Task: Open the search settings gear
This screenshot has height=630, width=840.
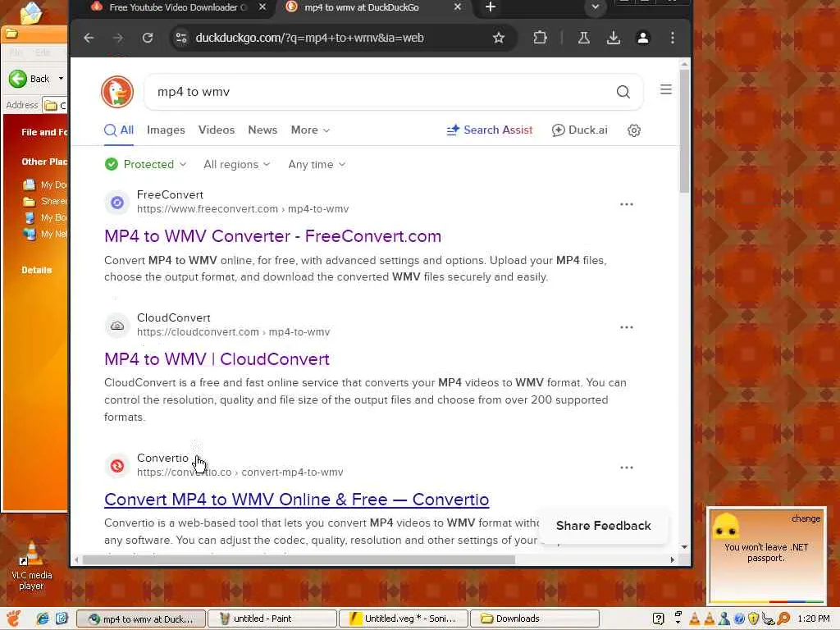Action: pyautogui.click(x=634, y=130)
